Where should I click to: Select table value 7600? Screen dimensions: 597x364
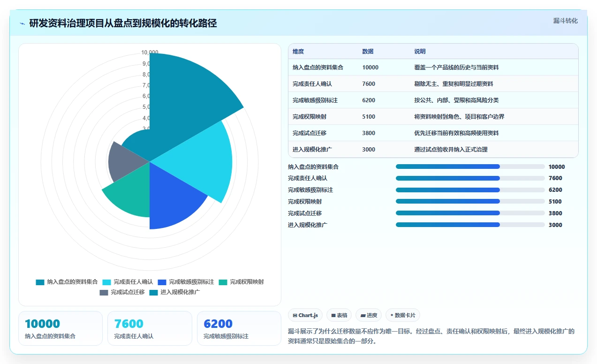[369, 84]
